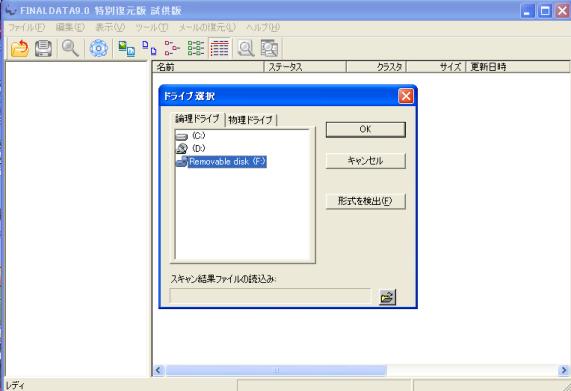Click the horizontal scrollbar right arrow

pos(563,370)
